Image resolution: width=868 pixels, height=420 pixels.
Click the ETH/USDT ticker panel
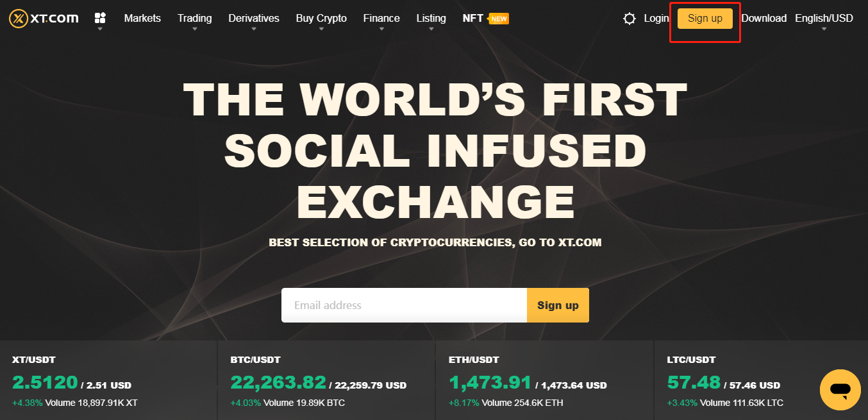(x=544, y=380)
